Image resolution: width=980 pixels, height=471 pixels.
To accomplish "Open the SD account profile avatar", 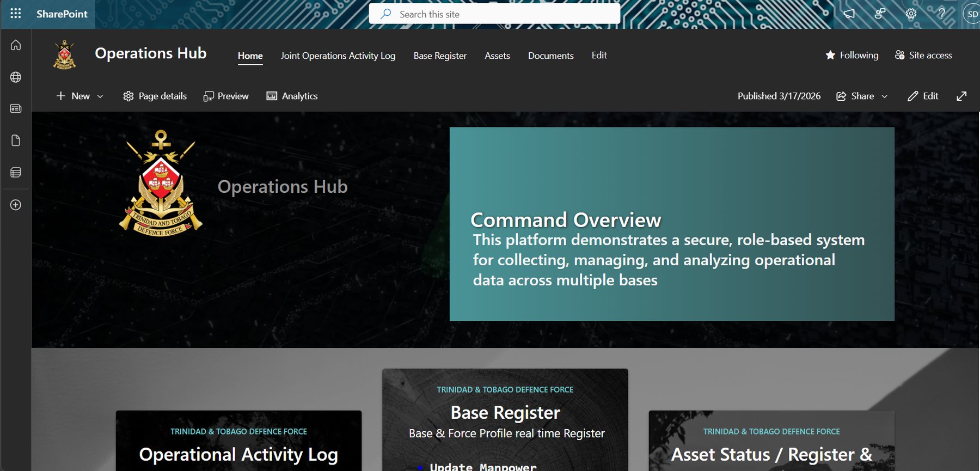I will 972,14.
